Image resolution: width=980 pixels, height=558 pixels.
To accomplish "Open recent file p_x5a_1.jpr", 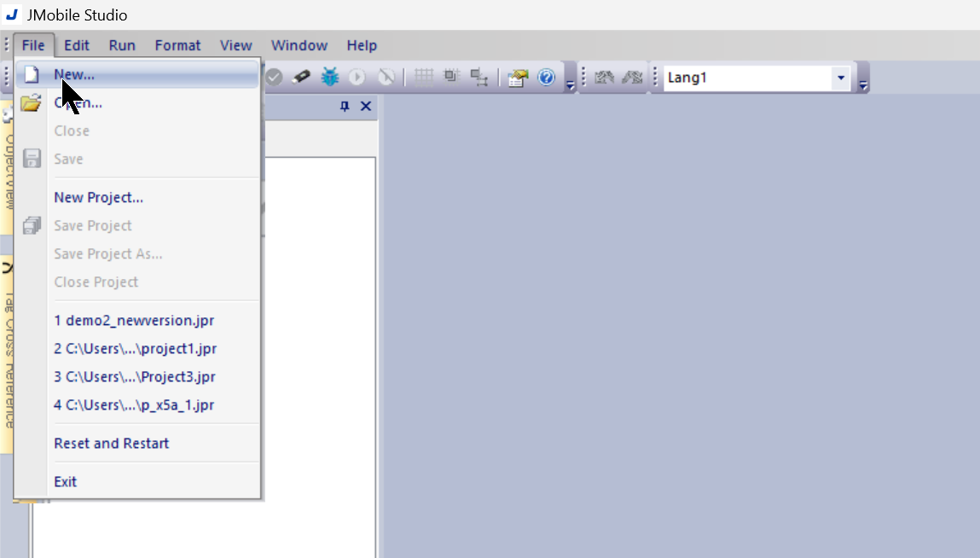I will (137, 404).
